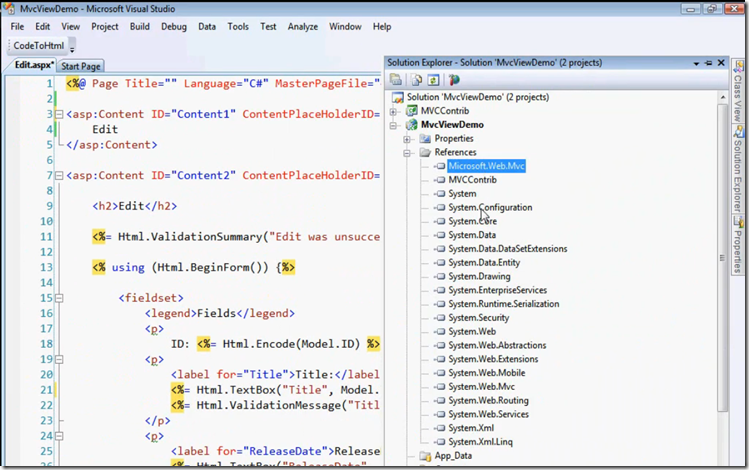Collapse the paragraph block at line 19

[59, 359]
